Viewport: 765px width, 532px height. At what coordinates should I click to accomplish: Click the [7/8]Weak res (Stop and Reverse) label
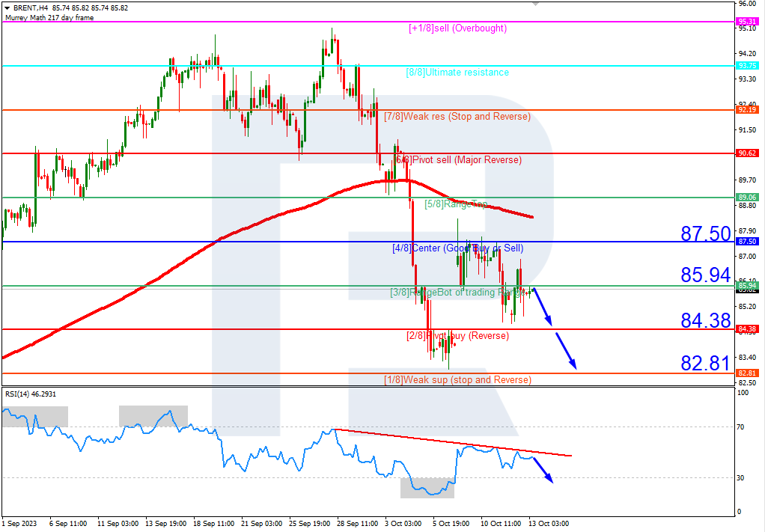tap(457, 117)
